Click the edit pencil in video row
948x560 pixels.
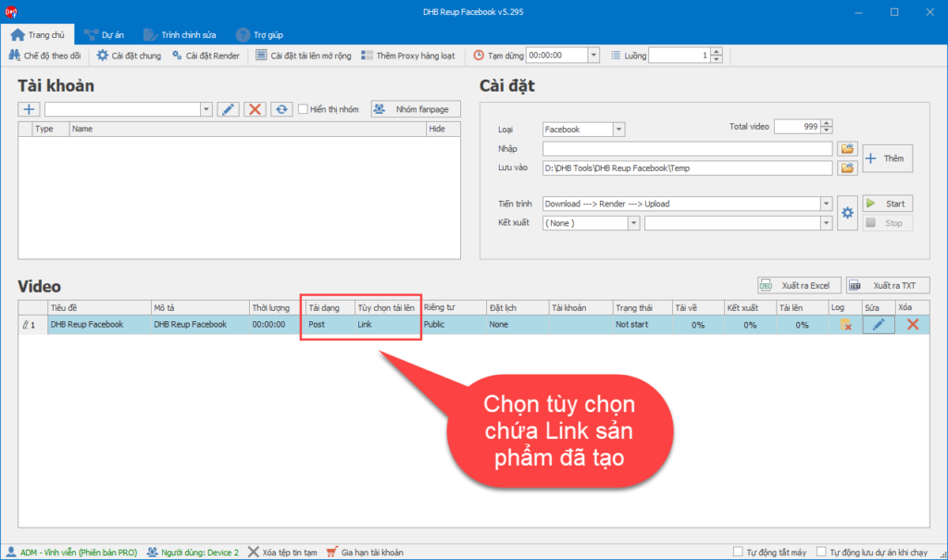click(878, 325)
